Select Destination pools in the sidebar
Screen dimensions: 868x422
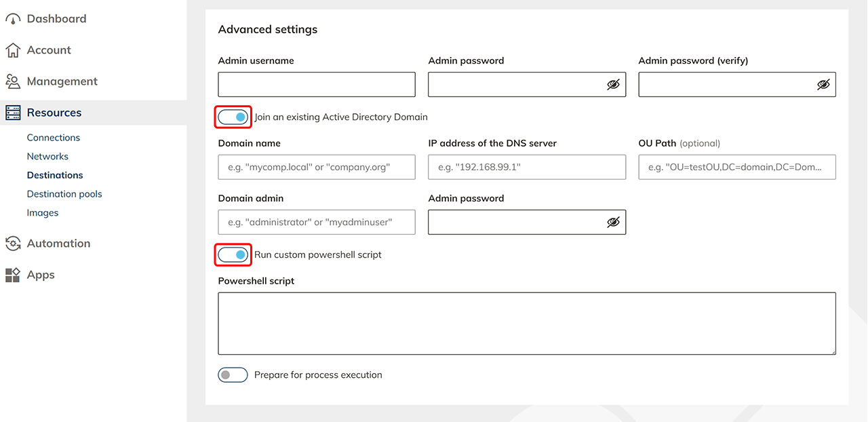point(64,194)
